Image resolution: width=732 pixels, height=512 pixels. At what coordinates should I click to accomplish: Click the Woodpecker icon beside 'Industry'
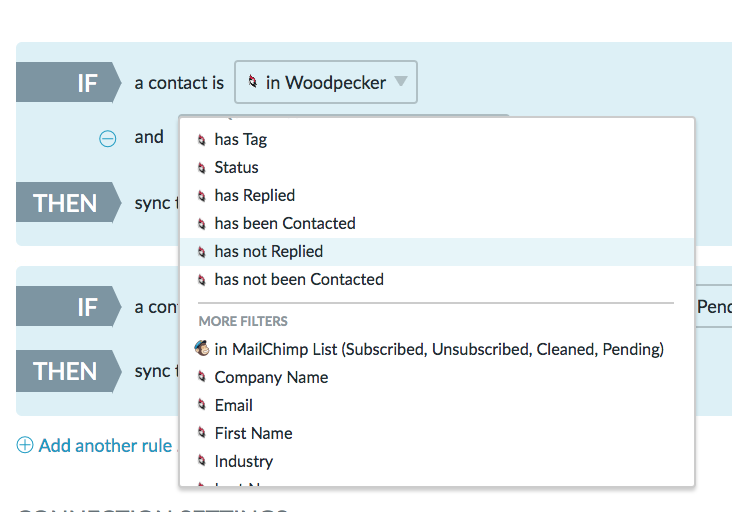click(x=202, y=460)
